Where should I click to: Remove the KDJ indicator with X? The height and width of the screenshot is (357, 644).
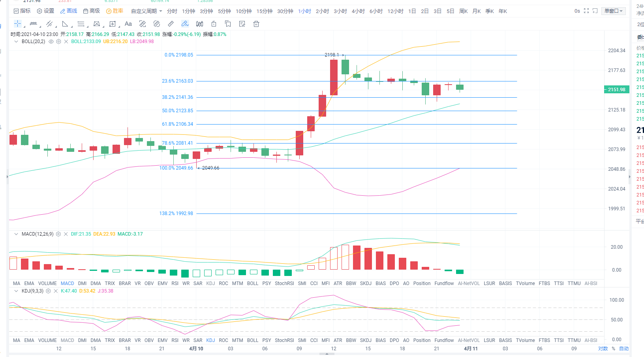[56, 291]
